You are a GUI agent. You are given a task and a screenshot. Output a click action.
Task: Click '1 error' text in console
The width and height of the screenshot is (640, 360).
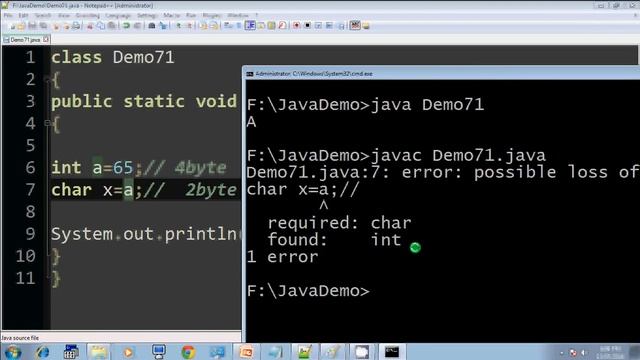tap(282, 257)
